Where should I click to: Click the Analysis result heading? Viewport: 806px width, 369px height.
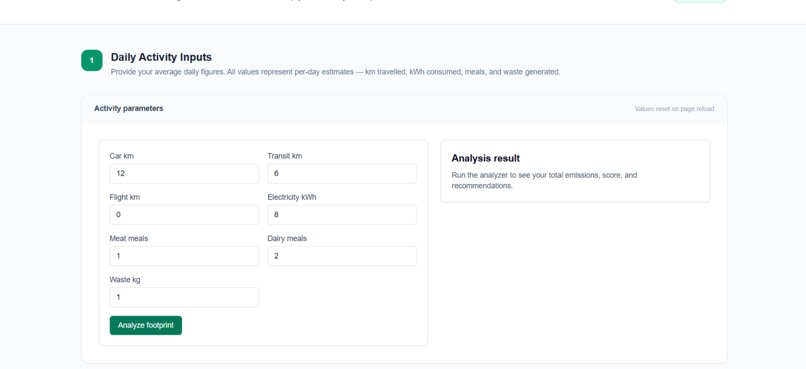(486, 158)
